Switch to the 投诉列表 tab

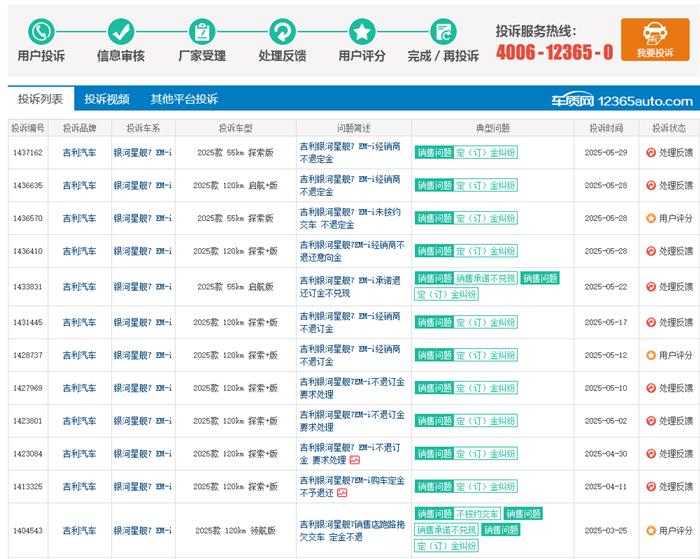[41, 99]
